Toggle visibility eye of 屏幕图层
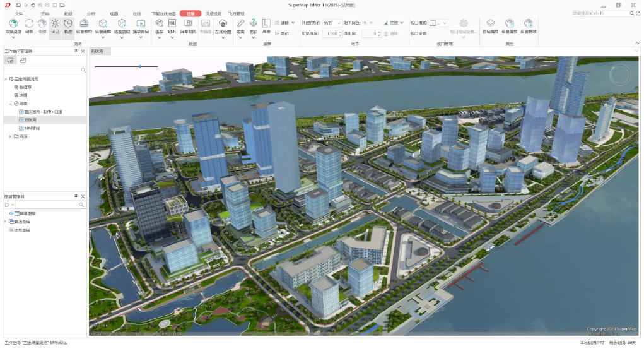This screenshot has width=644, height=351. pyautogui.click(x=11, y=214)
